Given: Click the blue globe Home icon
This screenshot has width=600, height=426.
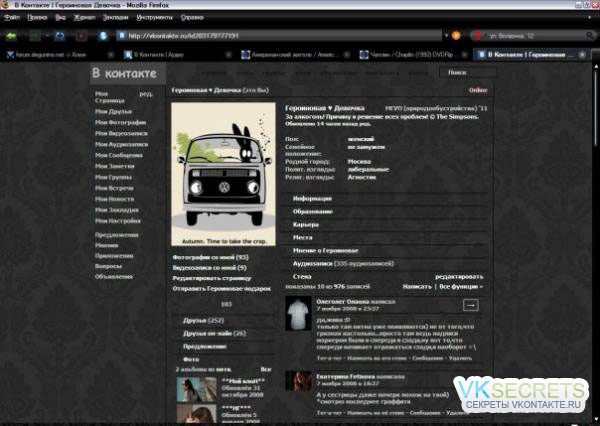Looking at the screenshot, I should click(103, 36).
